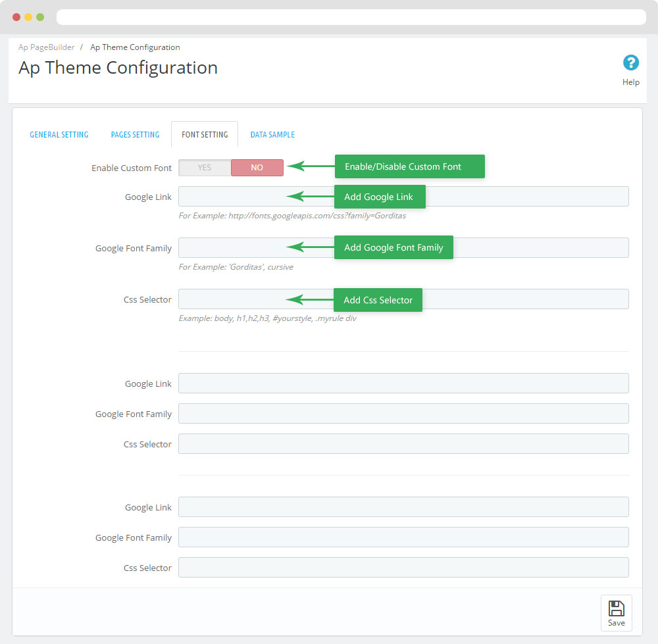Viewport: 658px width, 644px height.
Task: Select the Font Setting tab
Action: [x=205, y=135]
